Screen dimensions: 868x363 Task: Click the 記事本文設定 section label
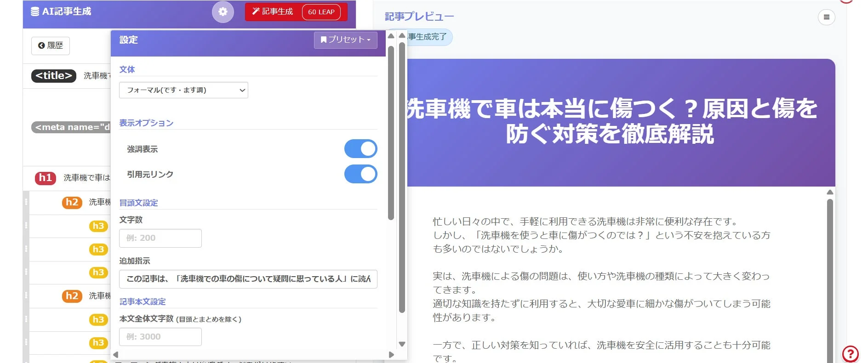143,302
